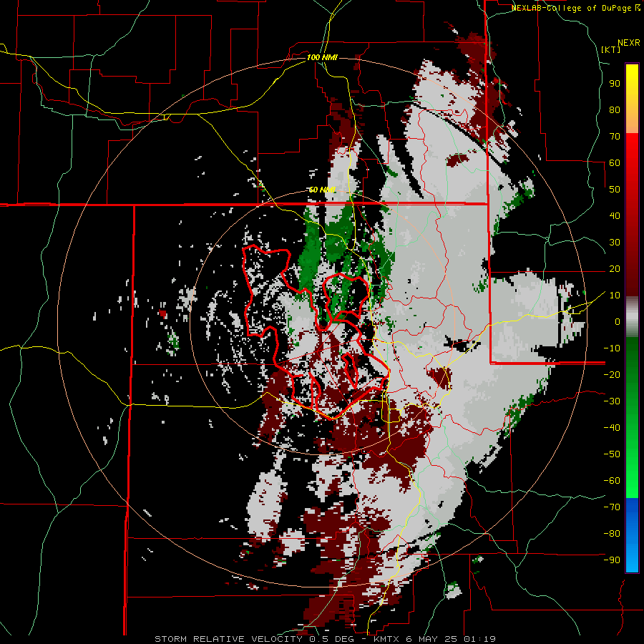Select the positive 80 scale value

click(615, 109)
